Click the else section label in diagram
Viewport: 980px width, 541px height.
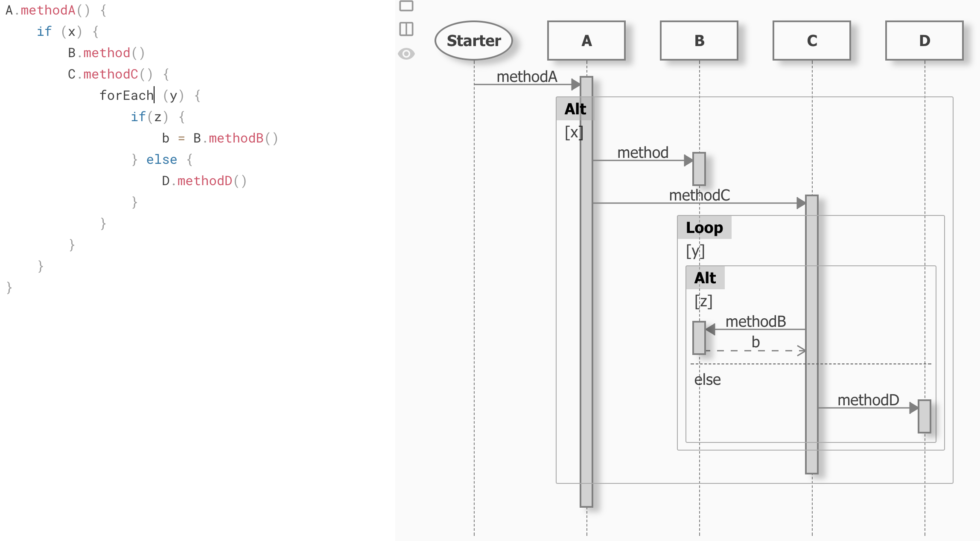point(707,379)
